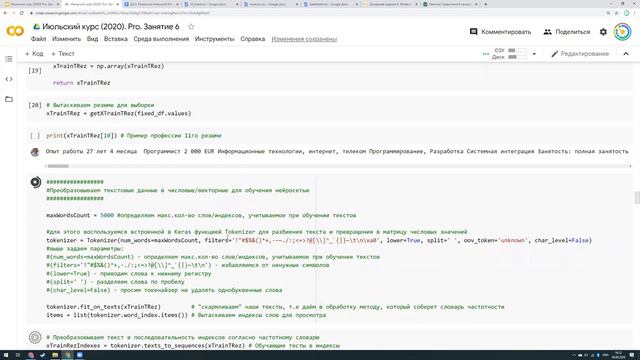This screenshot has height=360, width=640.
Task: Open the Windows Start button
Action: [6, 355]
